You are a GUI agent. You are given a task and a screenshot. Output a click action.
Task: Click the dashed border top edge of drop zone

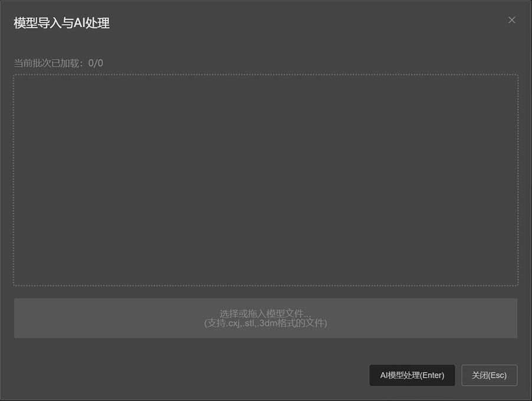pyautogui.click(x=265, y=75)
